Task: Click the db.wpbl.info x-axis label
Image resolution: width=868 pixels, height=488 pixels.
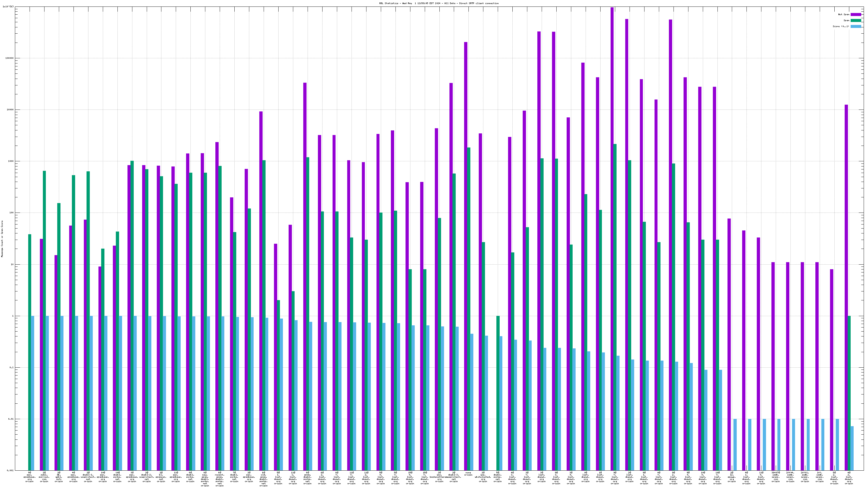Action: (x=59, y=477)
